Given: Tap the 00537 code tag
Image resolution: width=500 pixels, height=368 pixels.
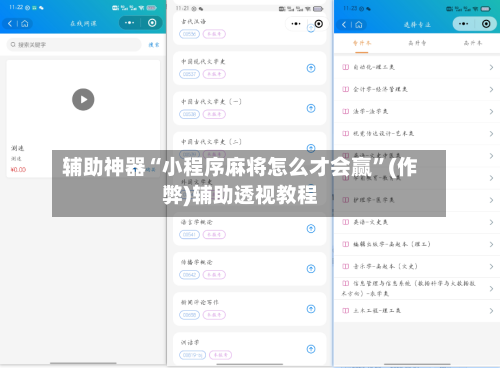Looking at the screenshot, I should pyautogui.click(x=189, y=74).
